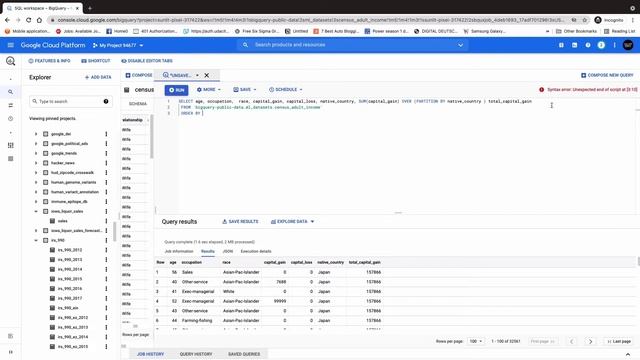Go to next results page arrow
The image size is (640, 360).
590,341
